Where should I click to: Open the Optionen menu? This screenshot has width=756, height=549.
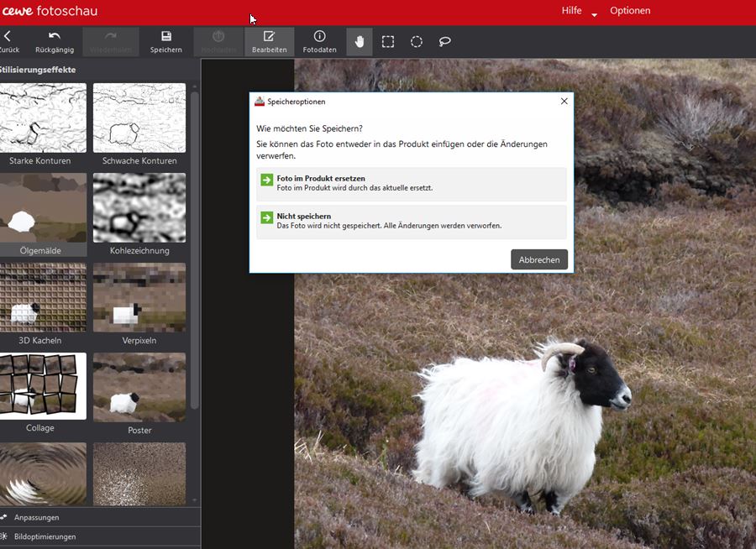(x=630, y=11)
